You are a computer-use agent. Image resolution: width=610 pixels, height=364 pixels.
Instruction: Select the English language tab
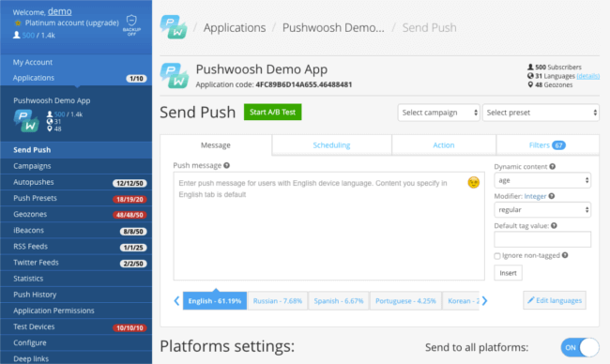[x=215, y=300]
